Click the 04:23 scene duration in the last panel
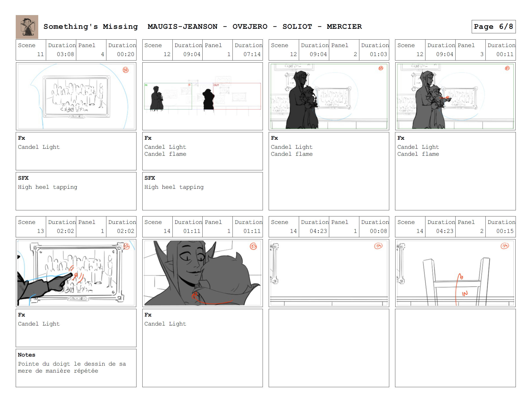The height and width of the screenshot is (411, 532). click(445, 231)
